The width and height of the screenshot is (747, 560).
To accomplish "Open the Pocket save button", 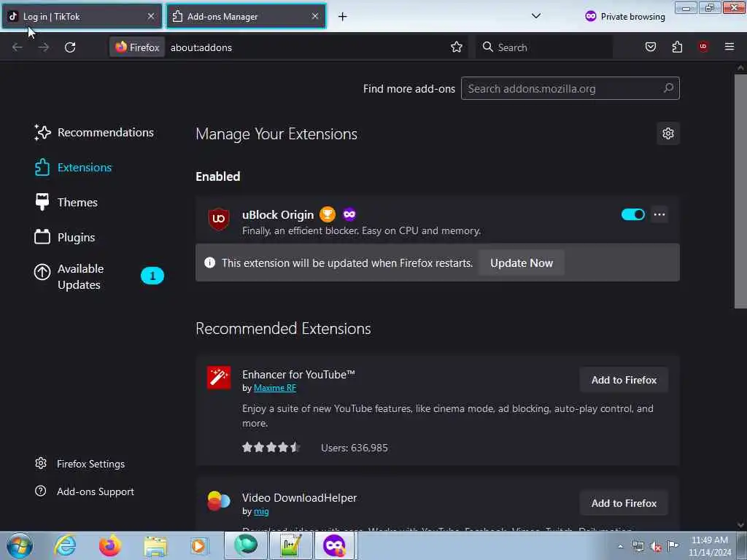I will tap(650, 47).
